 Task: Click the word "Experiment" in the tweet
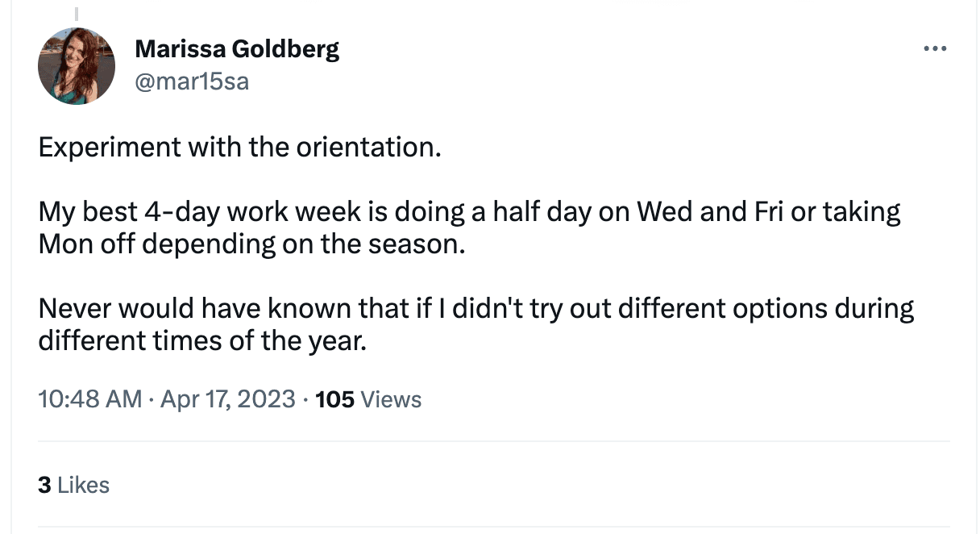(x=110, y=148)
